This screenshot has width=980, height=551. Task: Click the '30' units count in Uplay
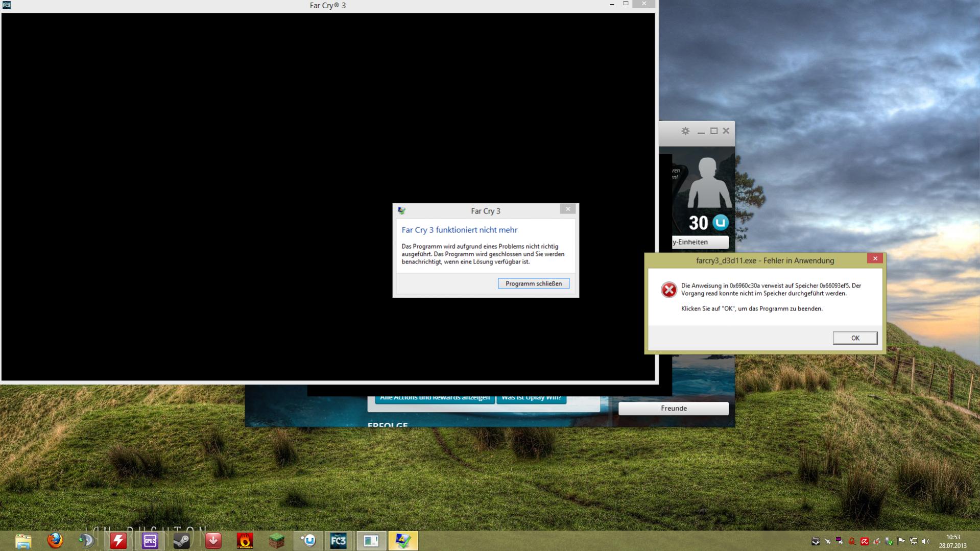coord(698,223)
